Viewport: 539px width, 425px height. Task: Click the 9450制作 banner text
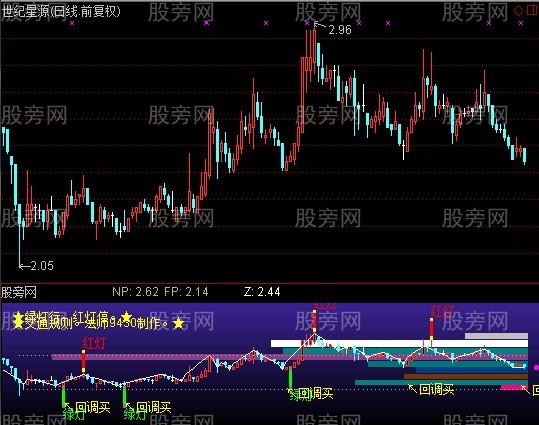tap(135, 323)
